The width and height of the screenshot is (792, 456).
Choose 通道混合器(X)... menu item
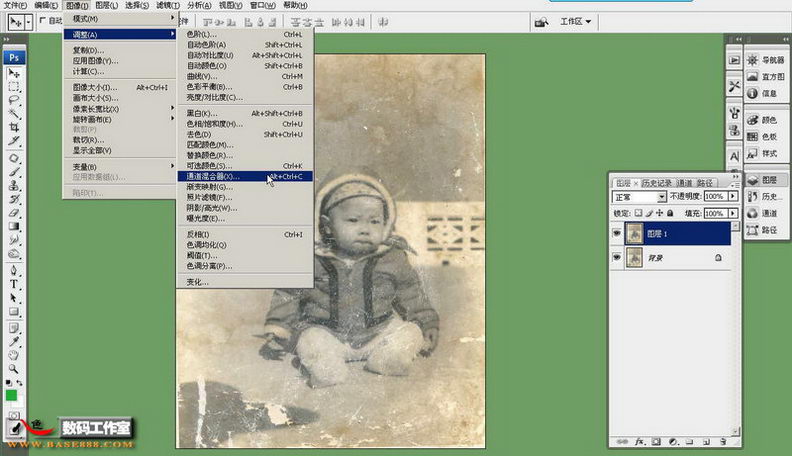245,176
